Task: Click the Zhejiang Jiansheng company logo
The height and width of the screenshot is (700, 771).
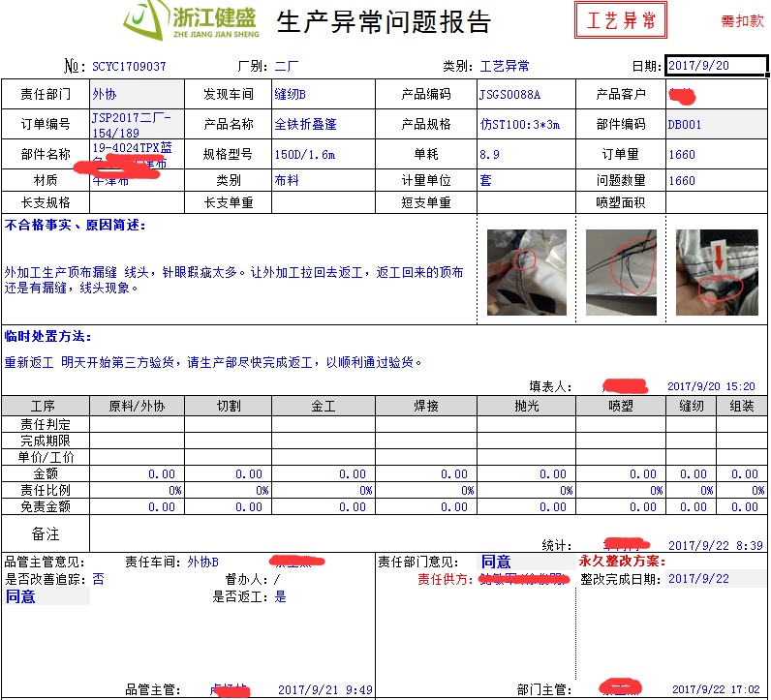Action: [191, 21]
